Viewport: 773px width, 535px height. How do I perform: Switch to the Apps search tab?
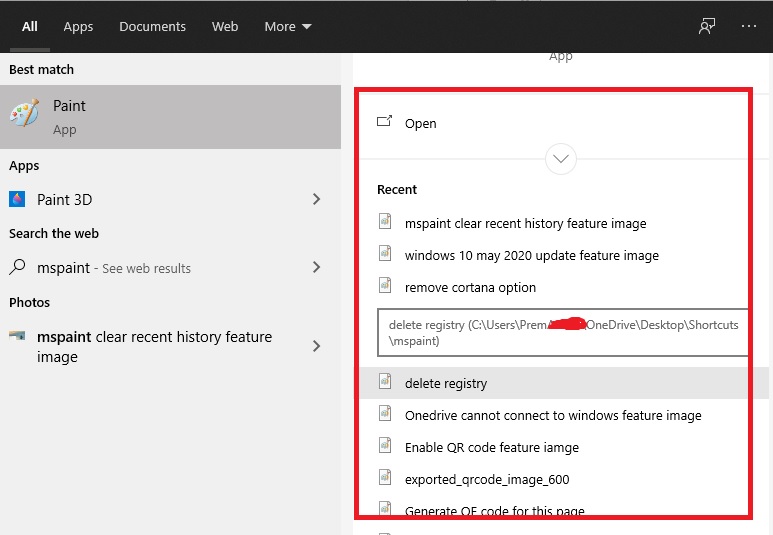click(78, 27)
